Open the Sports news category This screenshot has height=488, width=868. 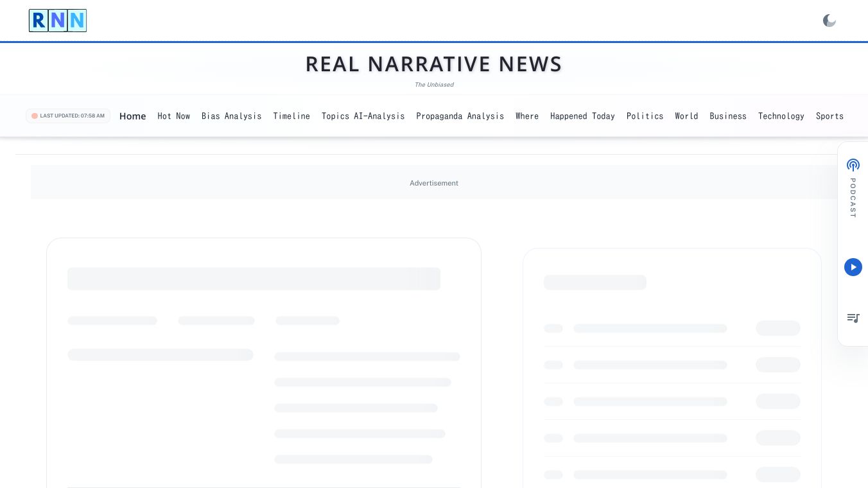[x=830, y=116]
